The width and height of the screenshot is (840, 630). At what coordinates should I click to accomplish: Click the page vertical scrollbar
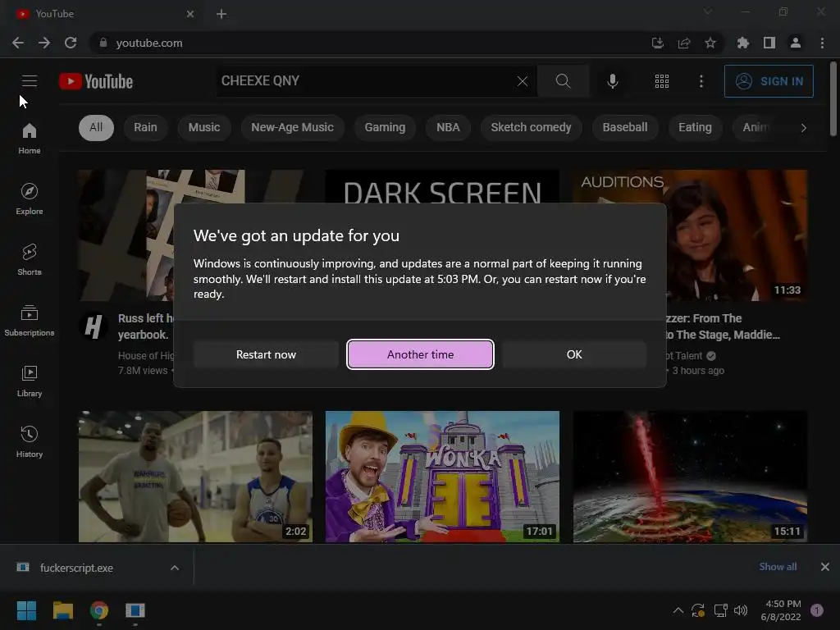pyautogui.click(x=833, y=99)
